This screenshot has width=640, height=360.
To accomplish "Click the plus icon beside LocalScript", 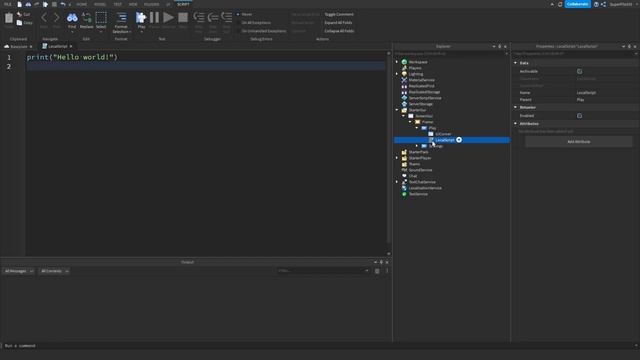I will click(x=459, y=140).
